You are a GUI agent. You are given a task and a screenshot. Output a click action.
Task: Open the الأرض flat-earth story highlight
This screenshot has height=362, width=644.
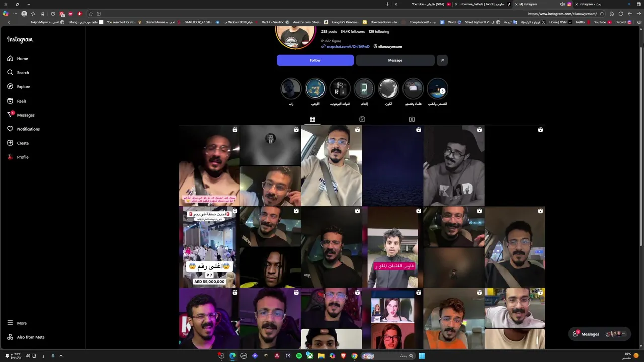point(315,92)
